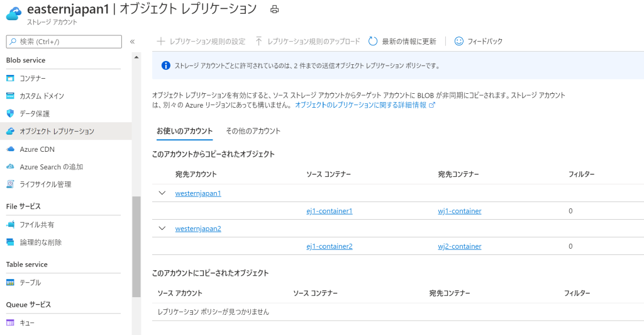644x335 pixels.
Task: Click 最新の情報に更新 refresh button
Action: (402, 42)
